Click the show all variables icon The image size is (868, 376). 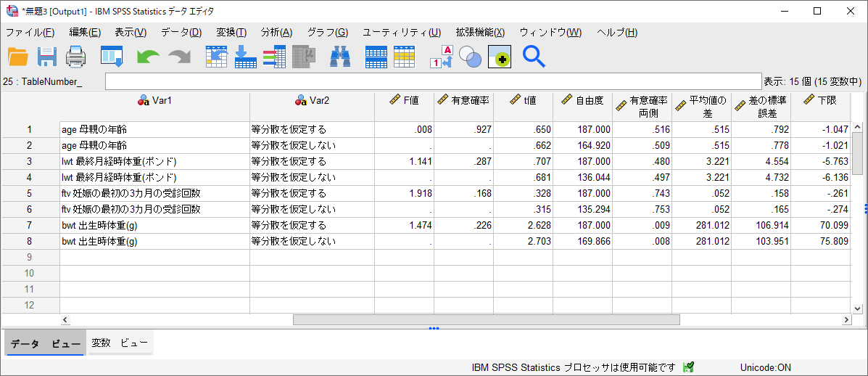(500, 57)
